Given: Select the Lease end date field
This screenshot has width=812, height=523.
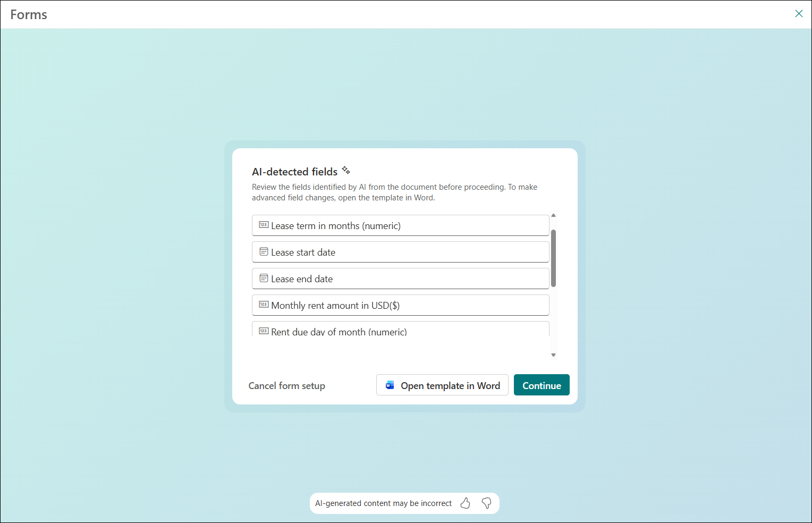Looking at the screenshot, I should pos(401,279).
